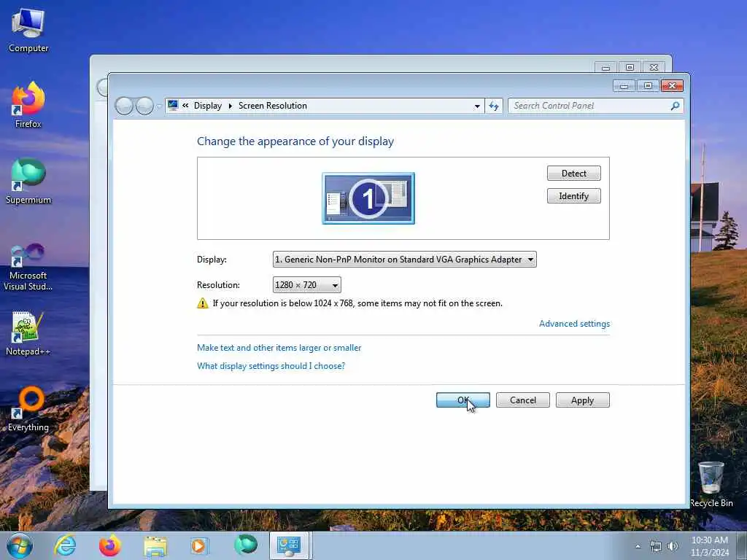Open Supermium from the taskbar
The width and height of the screenshot is (747, 560).
245,545
